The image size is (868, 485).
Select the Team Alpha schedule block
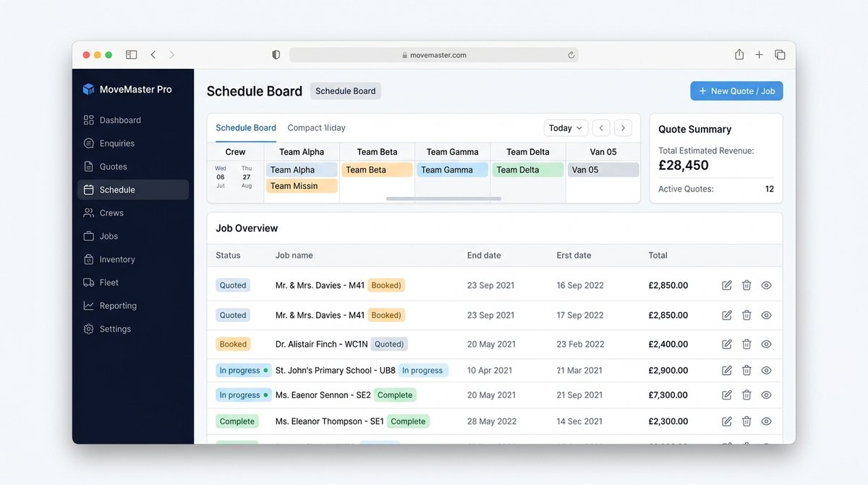click(x=302, y=170)
